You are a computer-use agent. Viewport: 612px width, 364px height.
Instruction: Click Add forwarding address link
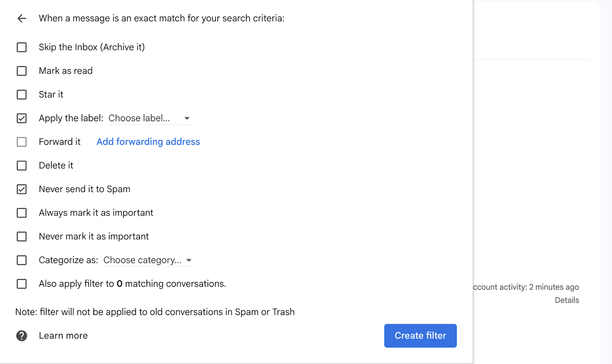148,142
